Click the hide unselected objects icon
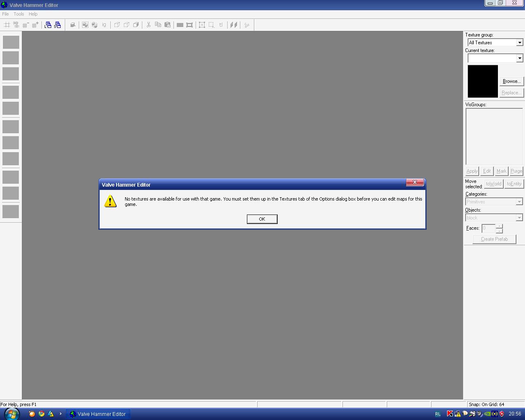Screen dimensions: 525x420 click(126, 25)
